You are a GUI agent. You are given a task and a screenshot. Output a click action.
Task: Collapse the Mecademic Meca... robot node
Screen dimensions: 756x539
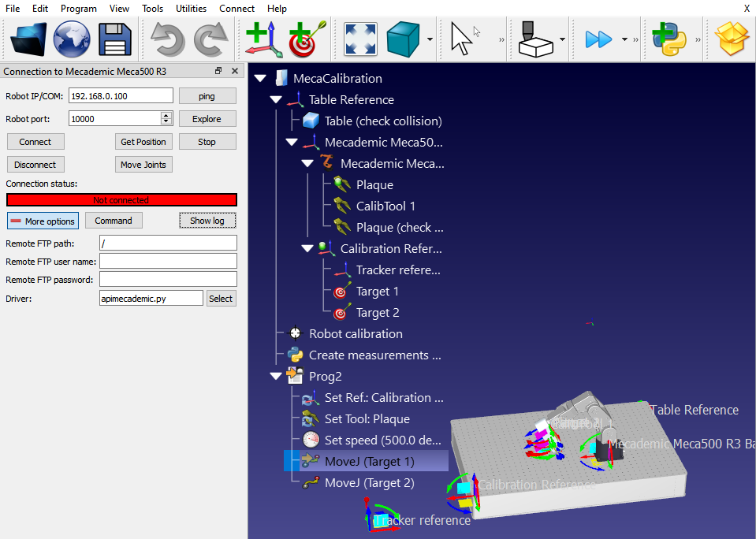point(307,163)
